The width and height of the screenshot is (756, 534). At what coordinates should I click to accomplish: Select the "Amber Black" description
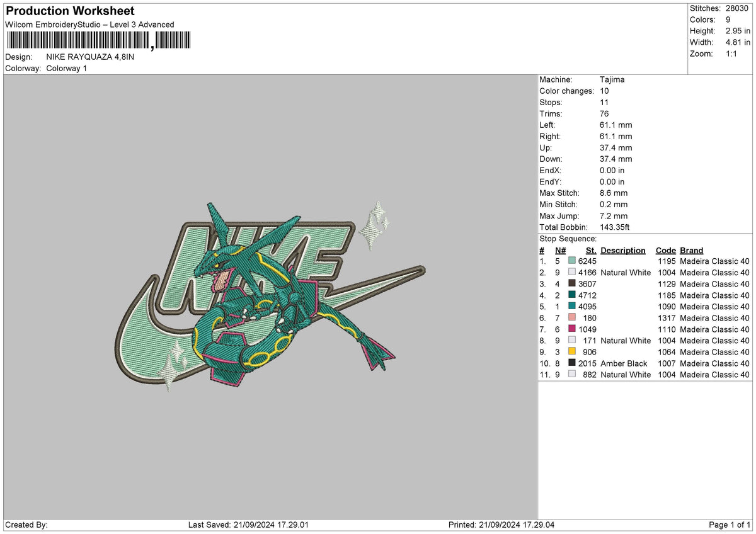point(624,363)
